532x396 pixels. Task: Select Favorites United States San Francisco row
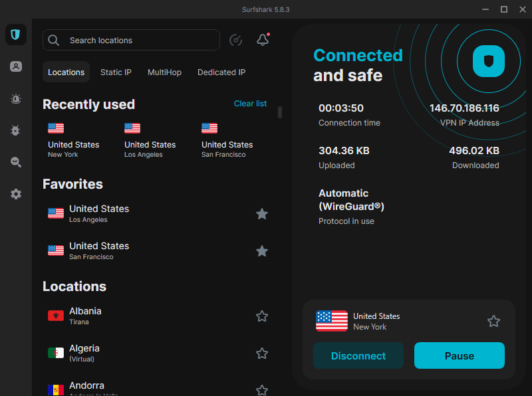pyautogui.click(x=158, y=251)
